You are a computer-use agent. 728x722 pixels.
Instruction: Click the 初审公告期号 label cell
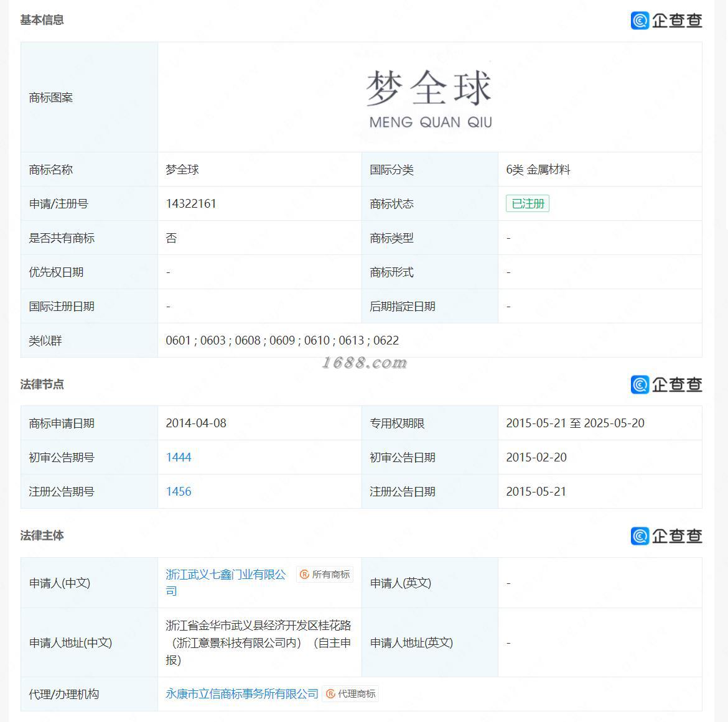(x=89, y=457)
